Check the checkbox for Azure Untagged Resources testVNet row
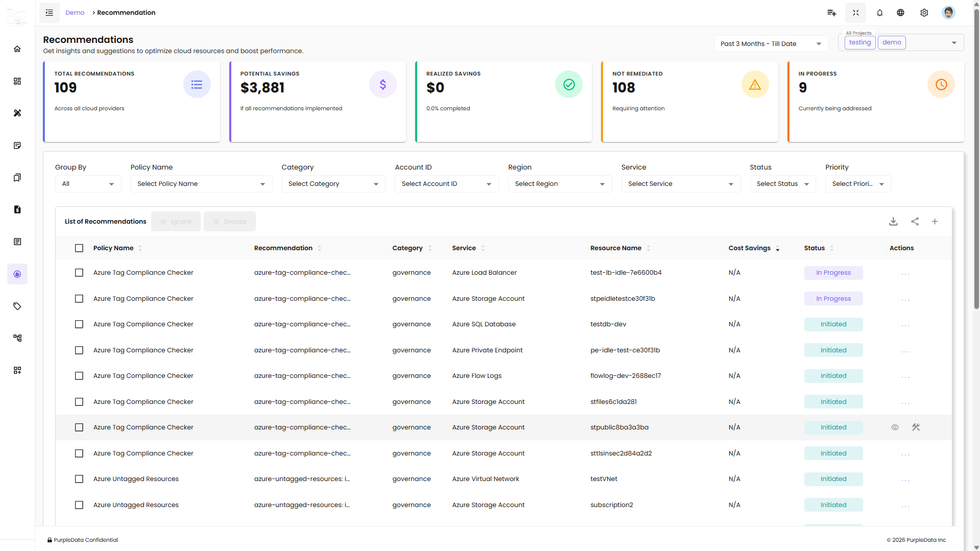The height and width of the screenshot is (551, 980). point(79,479)
